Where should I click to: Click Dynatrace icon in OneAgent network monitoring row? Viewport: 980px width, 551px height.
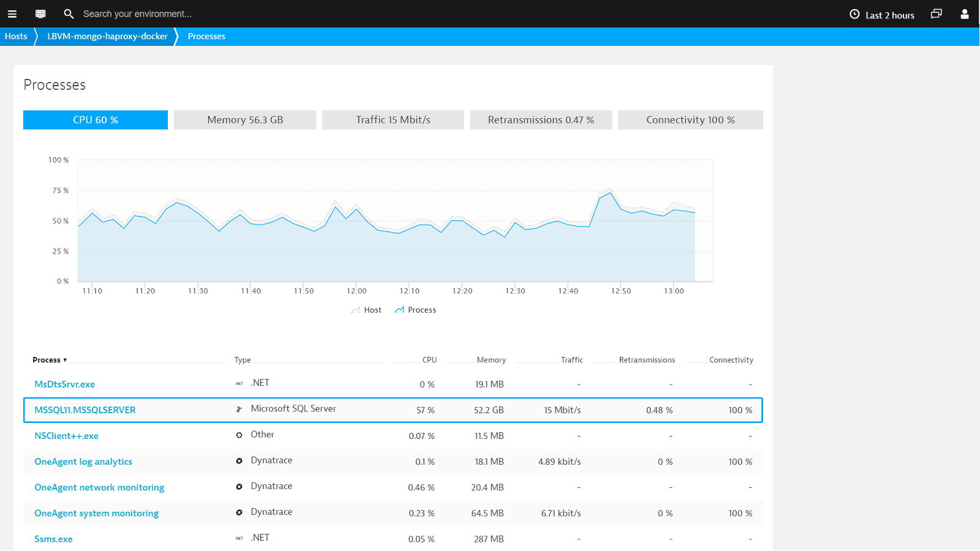(239, 487)
